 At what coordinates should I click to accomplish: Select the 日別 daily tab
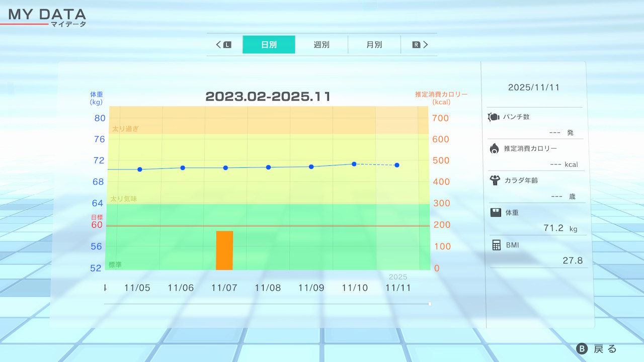(x=269, y=45)
